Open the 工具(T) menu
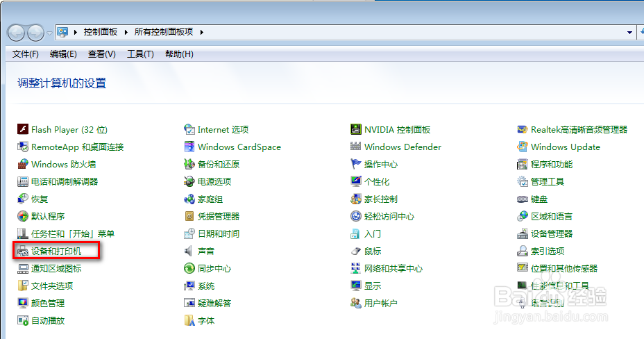 click(x=140, y=54)
